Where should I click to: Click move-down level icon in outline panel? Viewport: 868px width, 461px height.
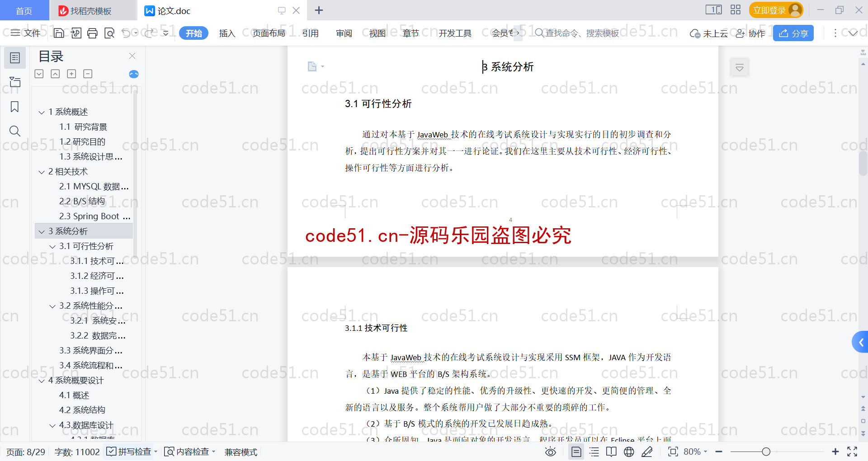[39, 74]
